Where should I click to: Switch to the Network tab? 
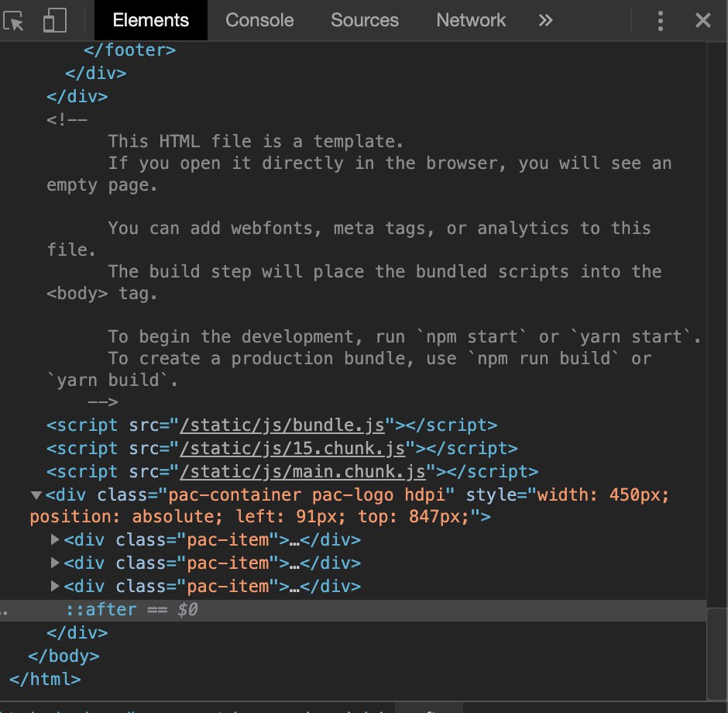[x=471, y=20]
